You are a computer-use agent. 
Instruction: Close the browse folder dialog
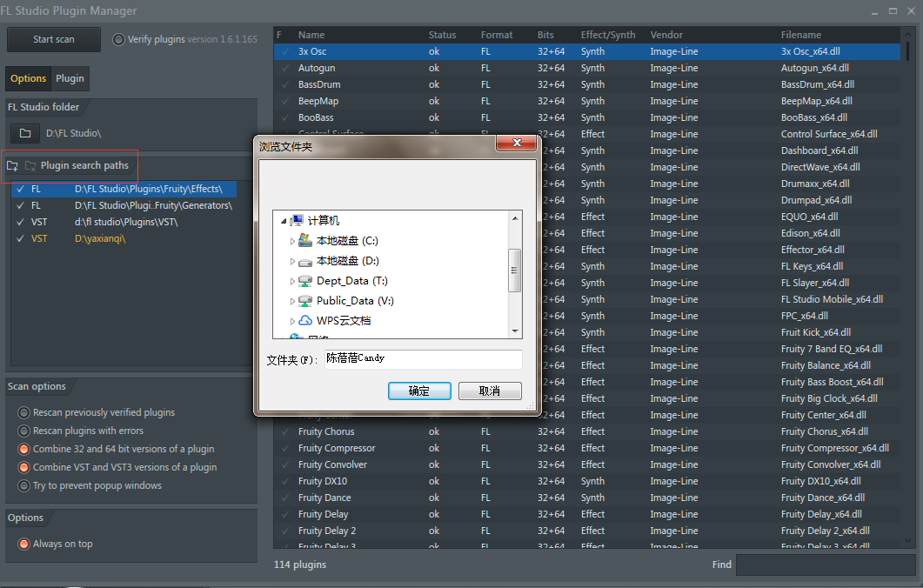(x=517, y=143)
